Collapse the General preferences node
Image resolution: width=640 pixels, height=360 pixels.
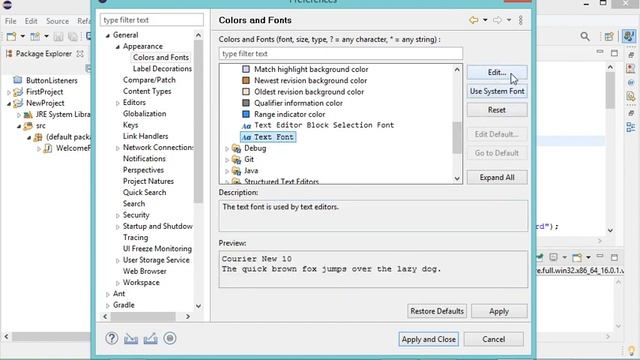[x=108, y=36]
